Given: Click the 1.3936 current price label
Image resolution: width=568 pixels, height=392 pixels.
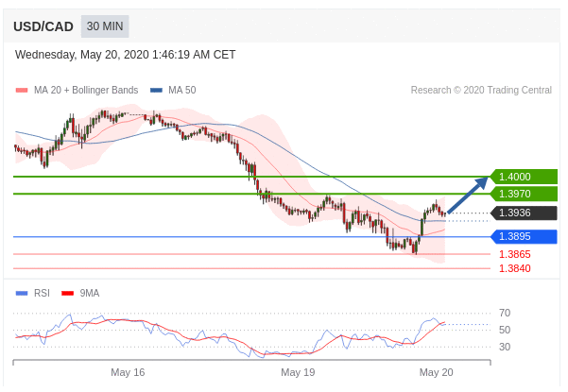Looking at the screenshot, I should point(524,213).
